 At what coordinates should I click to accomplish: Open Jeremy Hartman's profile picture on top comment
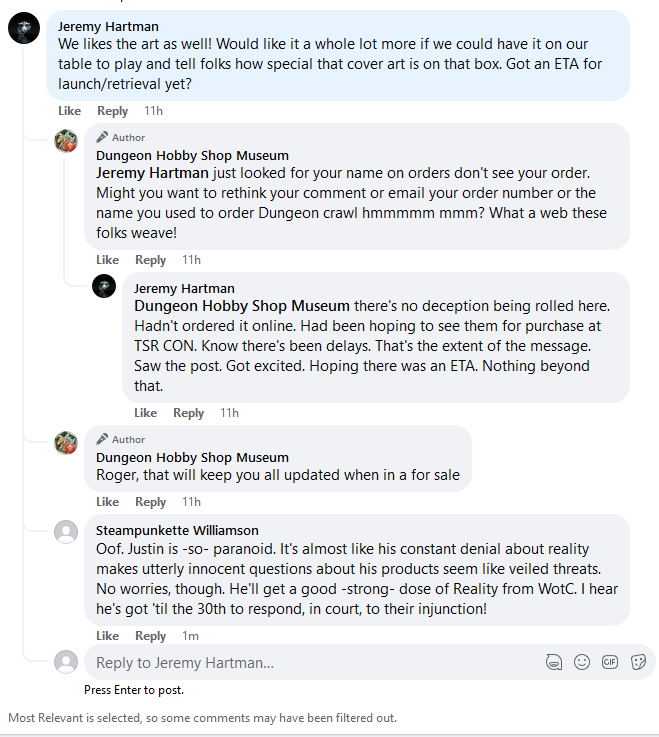[24, 29]
